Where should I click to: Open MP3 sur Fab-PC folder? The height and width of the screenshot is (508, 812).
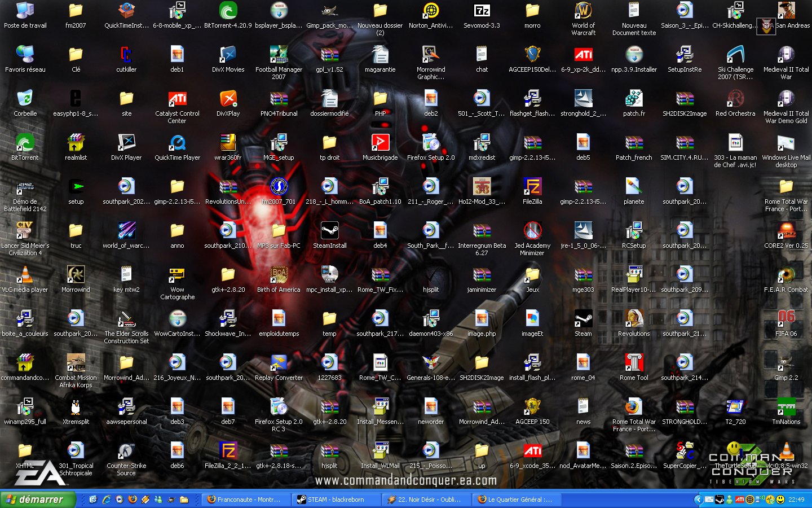click(x=279, y=235)
